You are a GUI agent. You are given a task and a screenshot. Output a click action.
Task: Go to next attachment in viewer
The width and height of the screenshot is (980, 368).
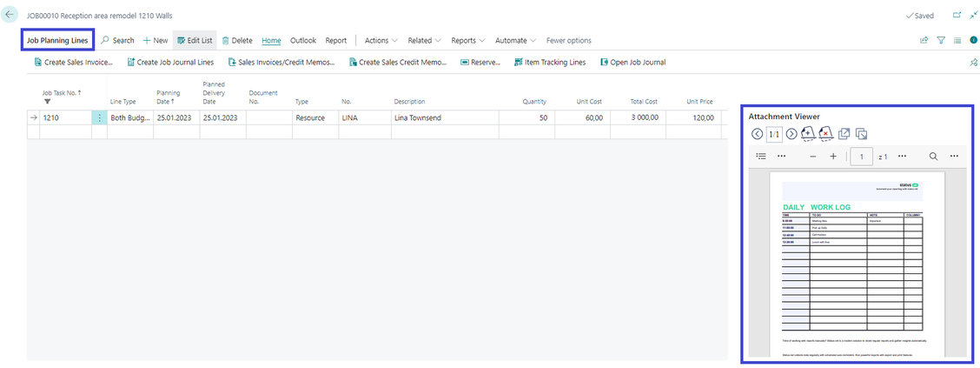pos(791,134)
